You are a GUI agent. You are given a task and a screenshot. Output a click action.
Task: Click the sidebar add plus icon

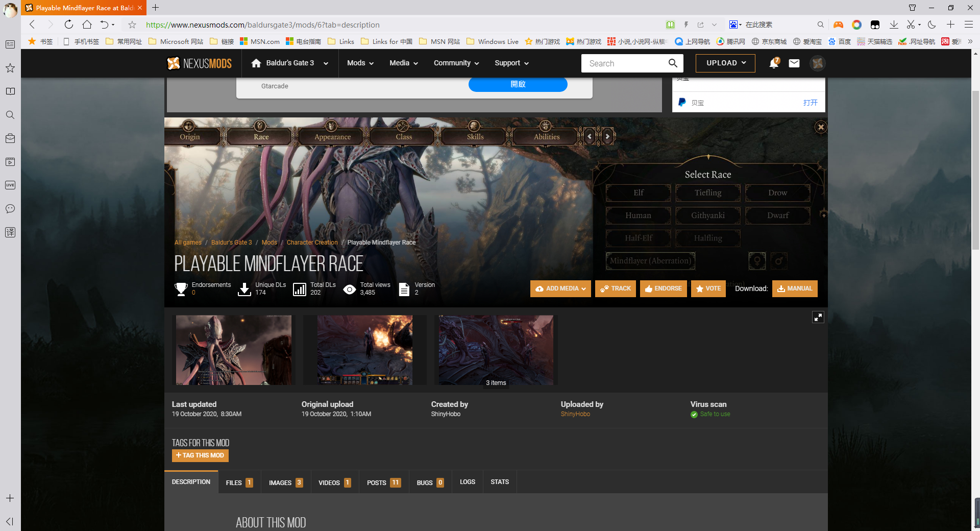tap(10, 498)
